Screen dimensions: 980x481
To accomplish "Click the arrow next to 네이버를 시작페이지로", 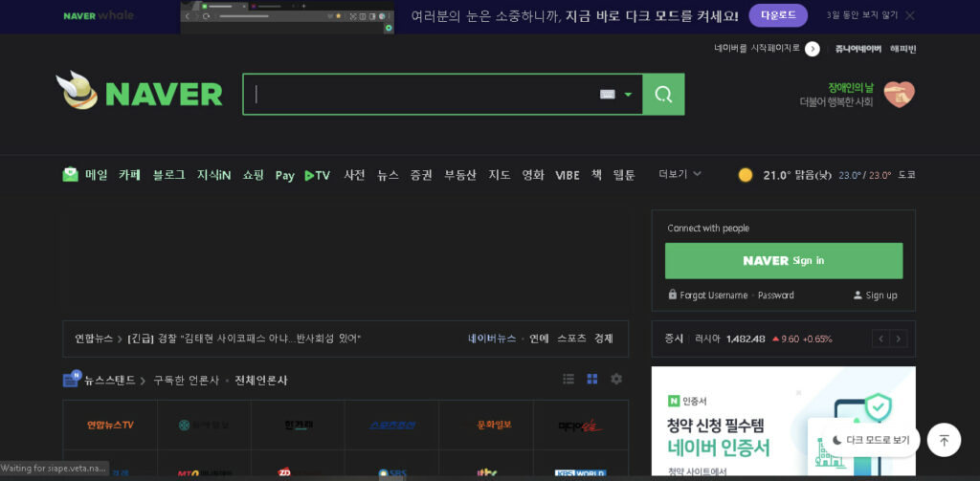I will (812, 49).
